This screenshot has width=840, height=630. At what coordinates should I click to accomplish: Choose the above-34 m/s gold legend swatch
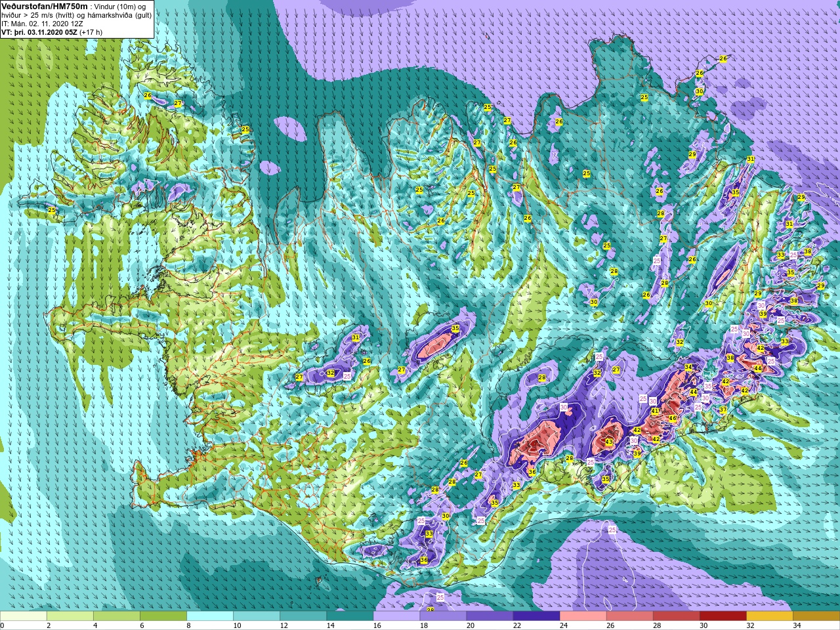(816, 616)
